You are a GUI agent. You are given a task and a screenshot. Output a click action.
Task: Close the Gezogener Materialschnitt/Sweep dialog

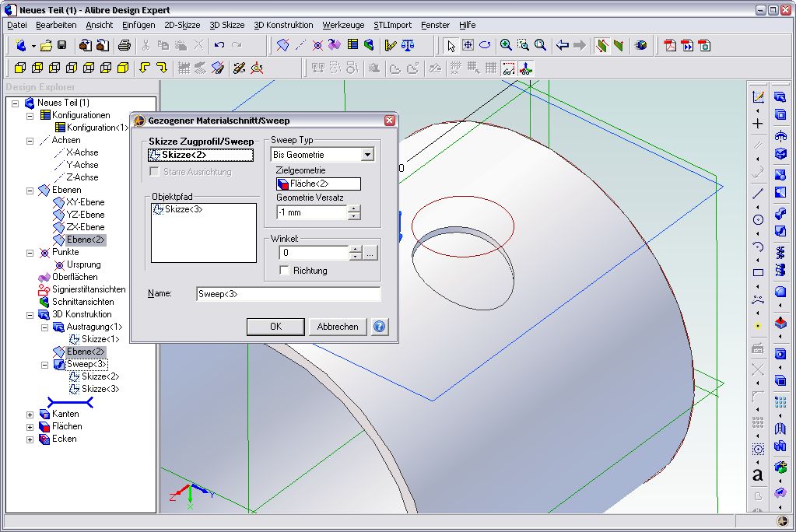[x=389, y=121]
